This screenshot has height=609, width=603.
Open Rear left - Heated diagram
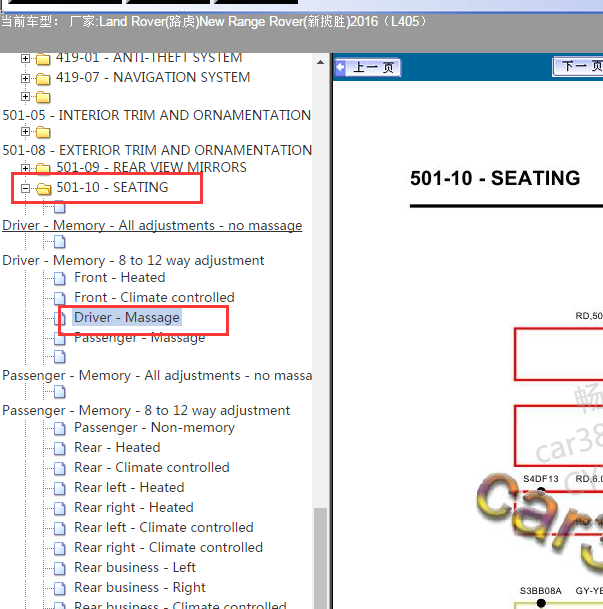(129, 487)
